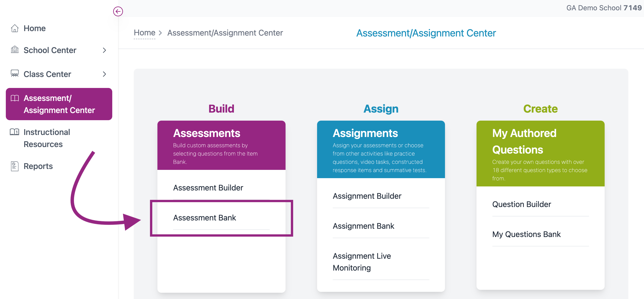Viewport: 644px width, 299px height.
Task: Click the Home house icon in sidebar
Action: coord(15,28)
